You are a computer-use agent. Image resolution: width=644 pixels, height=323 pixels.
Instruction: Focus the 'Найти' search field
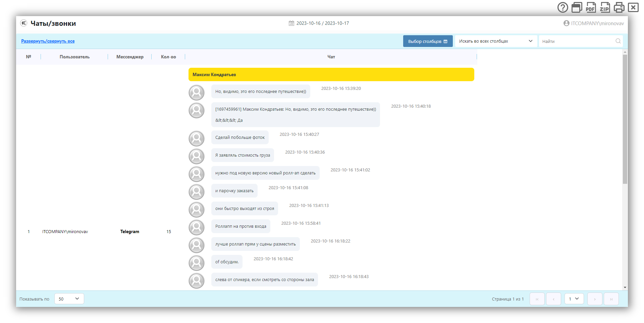coord(577,41)
